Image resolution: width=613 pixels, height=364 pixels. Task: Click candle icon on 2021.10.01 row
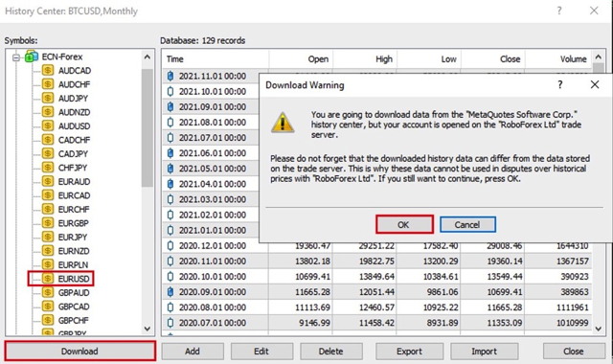(170, 91)
